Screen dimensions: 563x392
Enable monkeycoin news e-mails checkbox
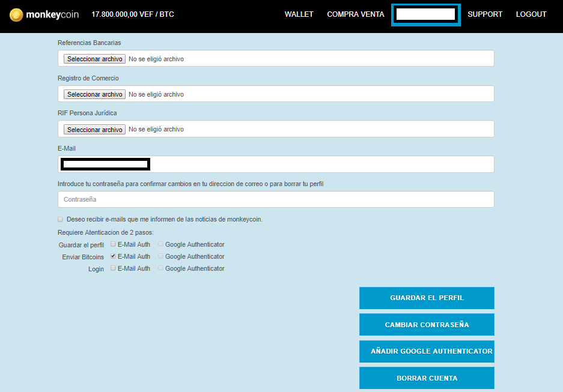point(60,220)
